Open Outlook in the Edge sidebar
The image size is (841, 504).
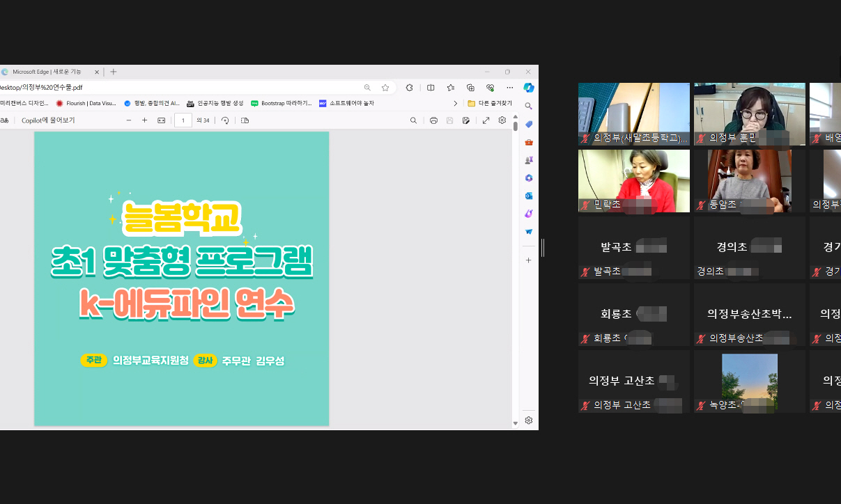click(529, 196)
